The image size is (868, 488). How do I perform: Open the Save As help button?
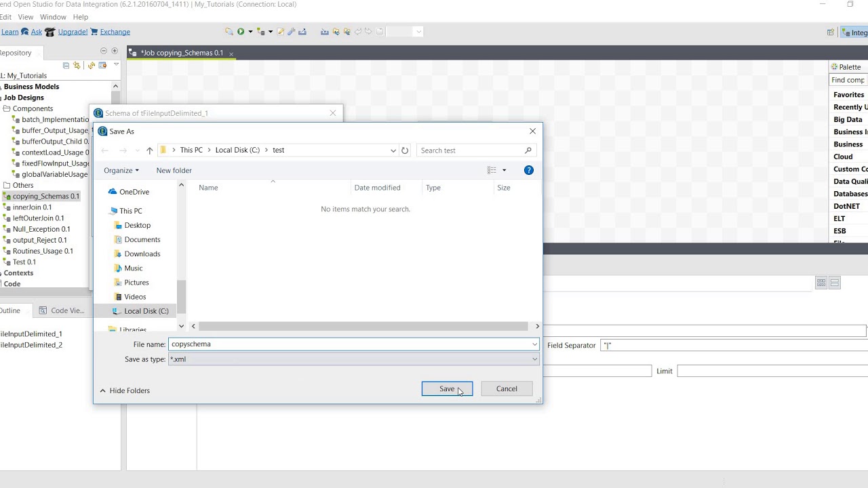click(529, 170)
